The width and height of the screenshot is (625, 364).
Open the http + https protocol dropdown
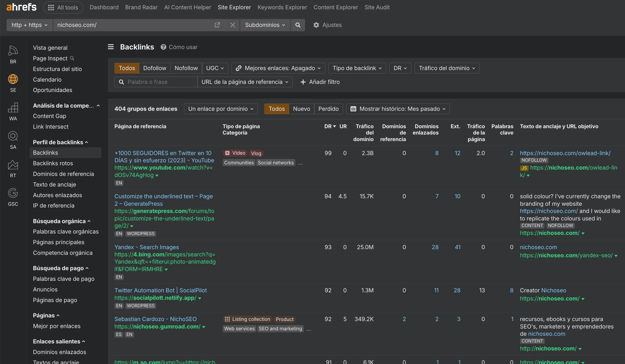click(x=30, y=25)
